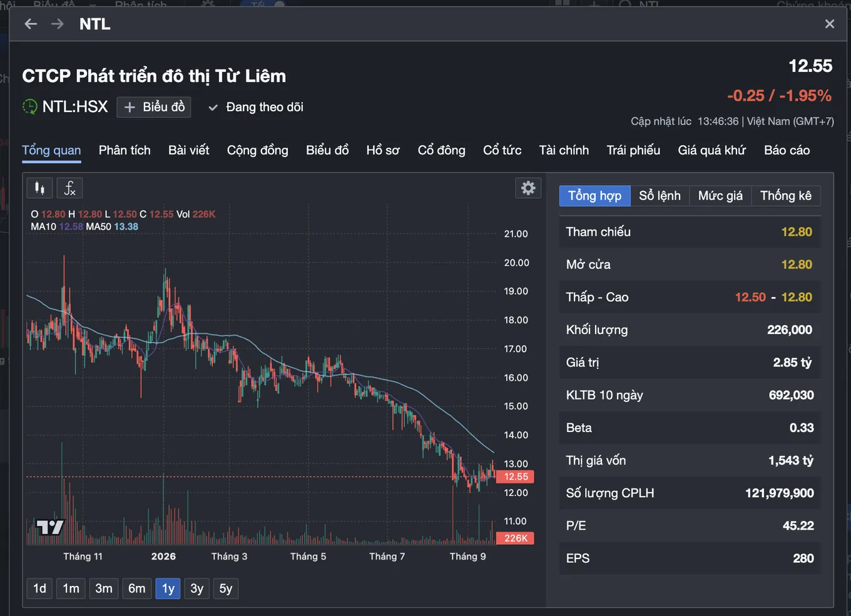
Task: Set chart range to 3m
Action: pyautogui.click(x=104, y=588)
